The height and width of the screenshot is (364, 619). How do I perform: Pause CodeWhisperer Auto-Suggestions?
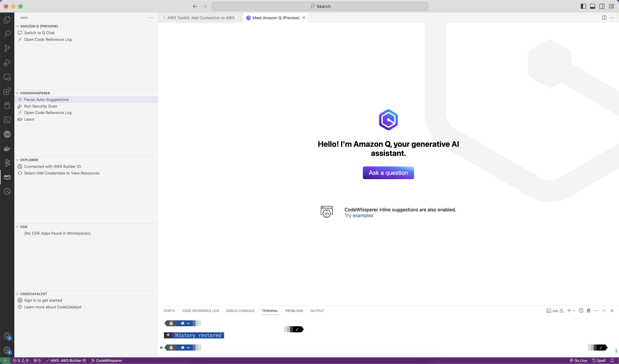pyautogui.click(x=86, y=100)
